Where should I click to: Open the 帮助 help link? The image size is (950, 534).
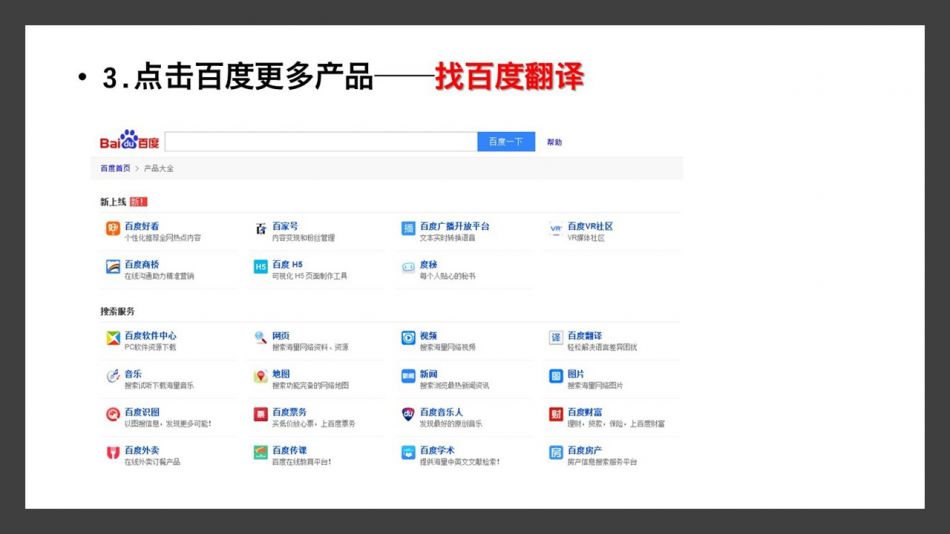point(554,143)
